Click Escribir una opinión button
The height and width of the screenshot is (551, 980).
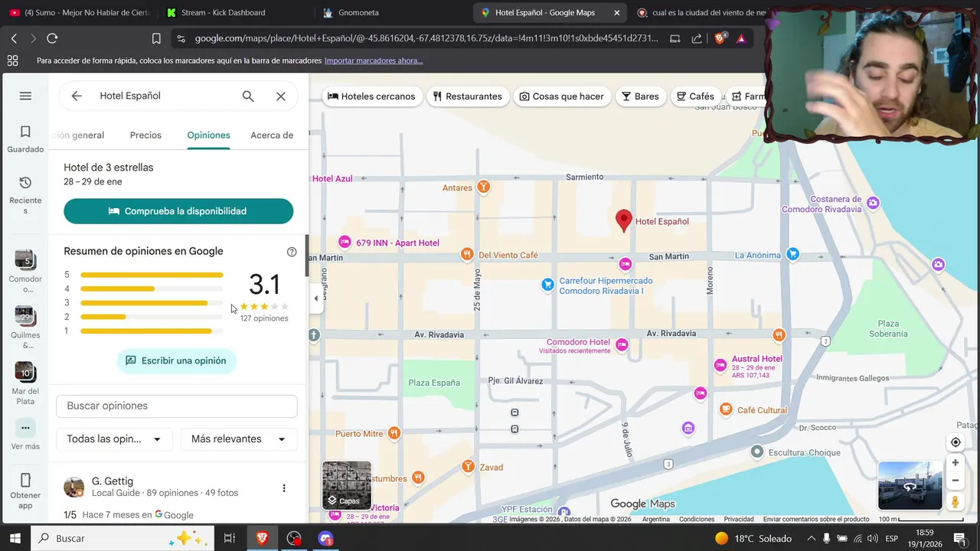pos(177,360)
